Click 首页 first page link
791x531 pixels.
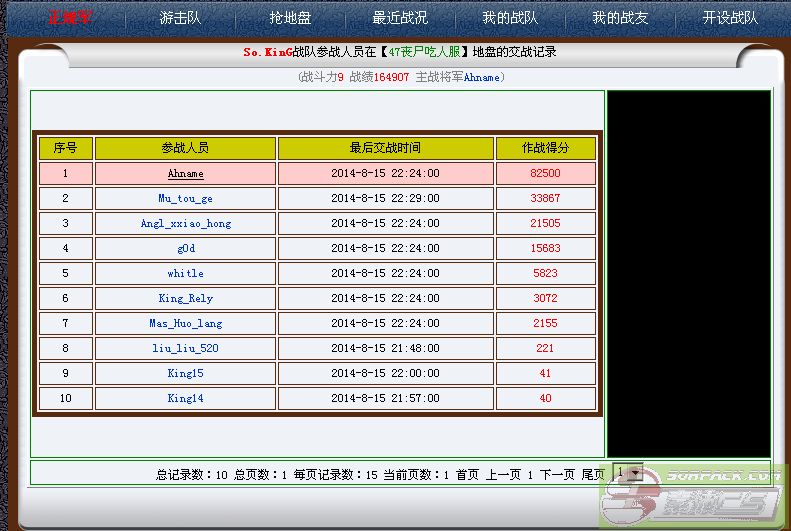pyautogui.click(x=467, y=475)
